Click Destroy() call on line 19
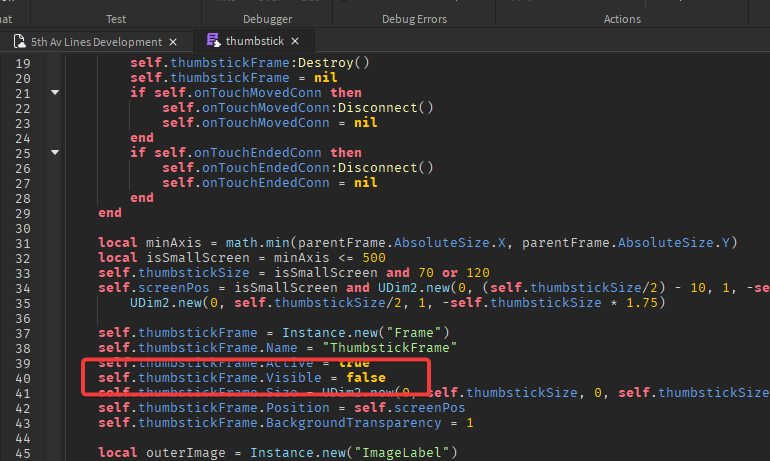This screenshot has width=770, height=461. [x=333, y=63]
